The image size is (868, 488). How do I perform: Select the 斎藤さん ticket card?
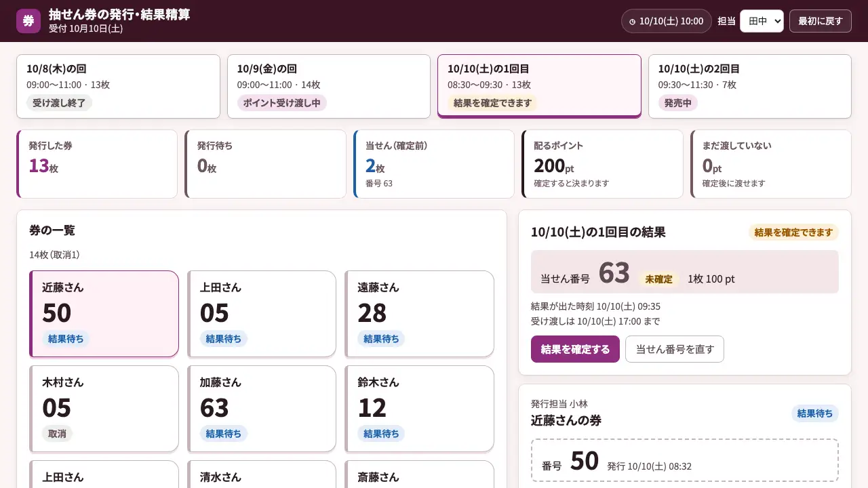click(419, 474)
